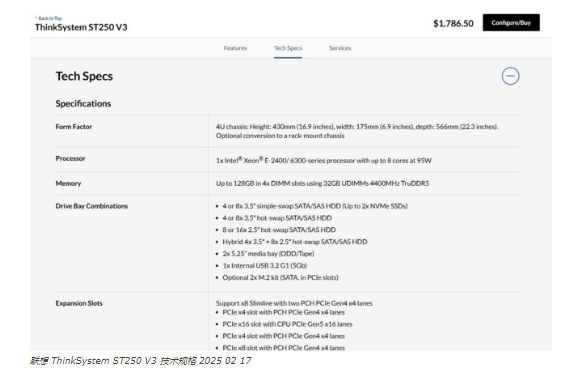Viewport: 573px width, 371px height.
Task: Click the Hybrid 4x 3.5" + 8x 2.5" bullet
Action: coord(295,242)
